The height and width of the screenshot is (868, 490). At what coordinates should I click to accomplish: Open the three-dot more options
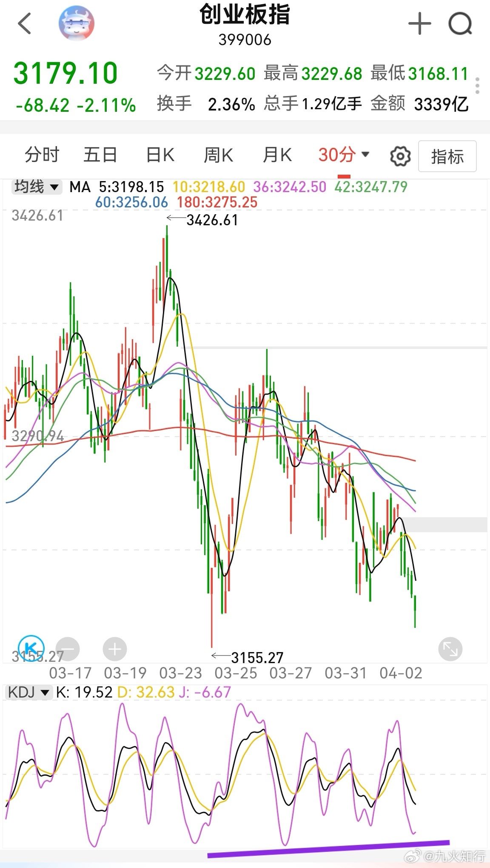click(x=478, y=85)
